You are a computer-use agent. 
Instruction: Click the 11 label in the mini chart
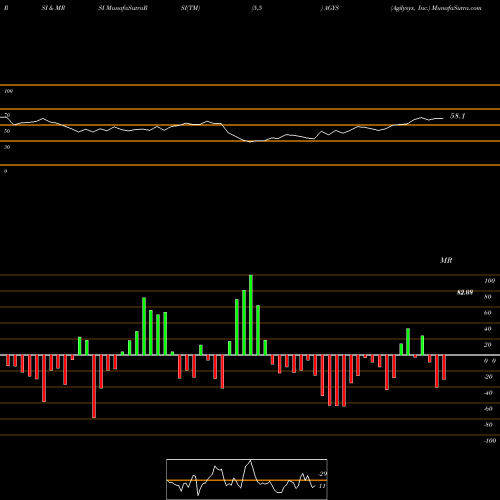(322, 486)
